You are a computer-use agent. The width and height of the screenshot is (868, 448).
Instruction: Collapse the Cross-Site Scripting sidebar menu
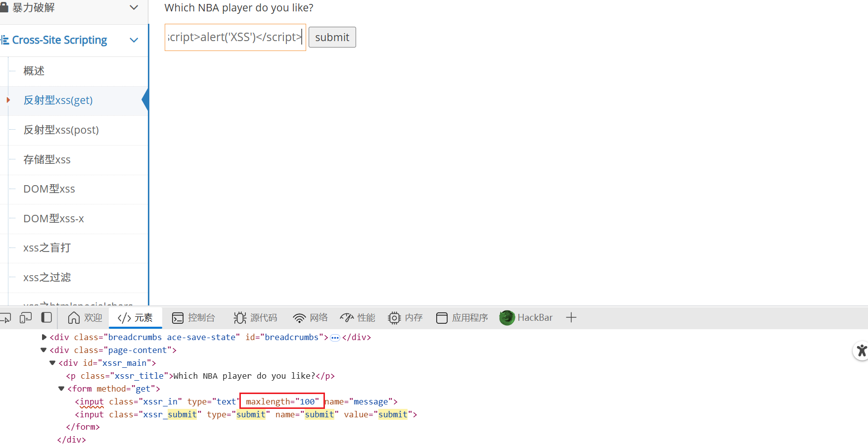(134, 40)
